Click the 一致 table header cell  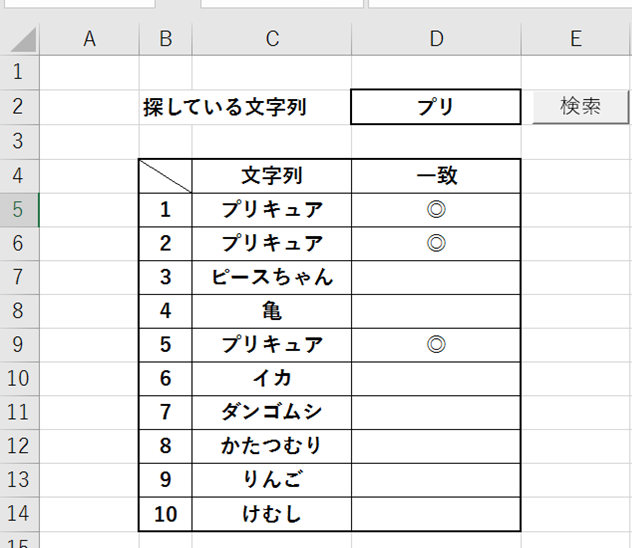click(436, 175)
